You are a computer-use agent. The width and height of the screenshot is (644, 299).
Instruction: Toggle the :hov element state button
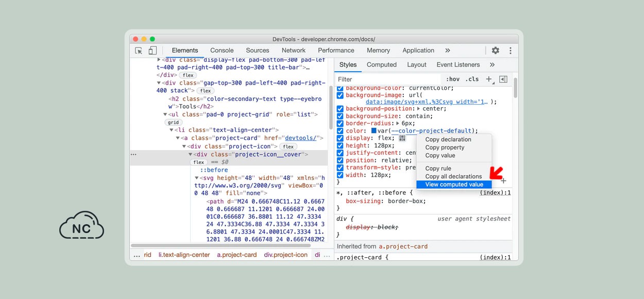point(453,79)
